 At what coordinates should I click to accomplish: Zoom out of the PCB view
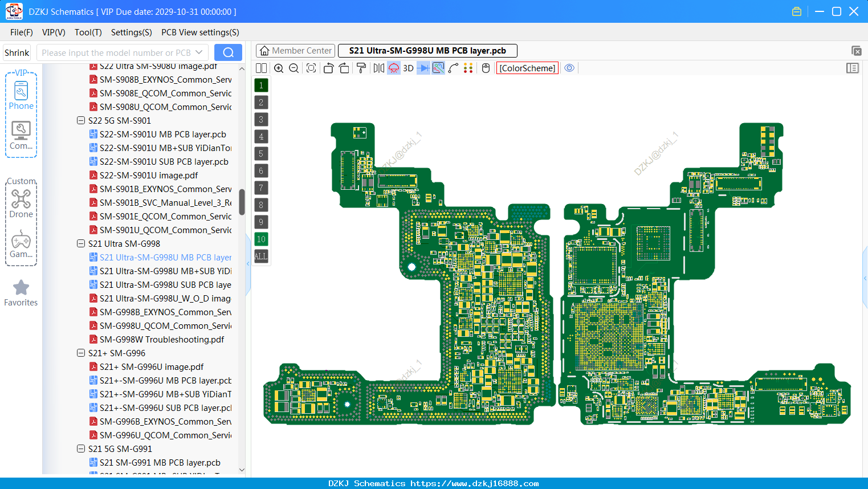click(x=294, y=68)
